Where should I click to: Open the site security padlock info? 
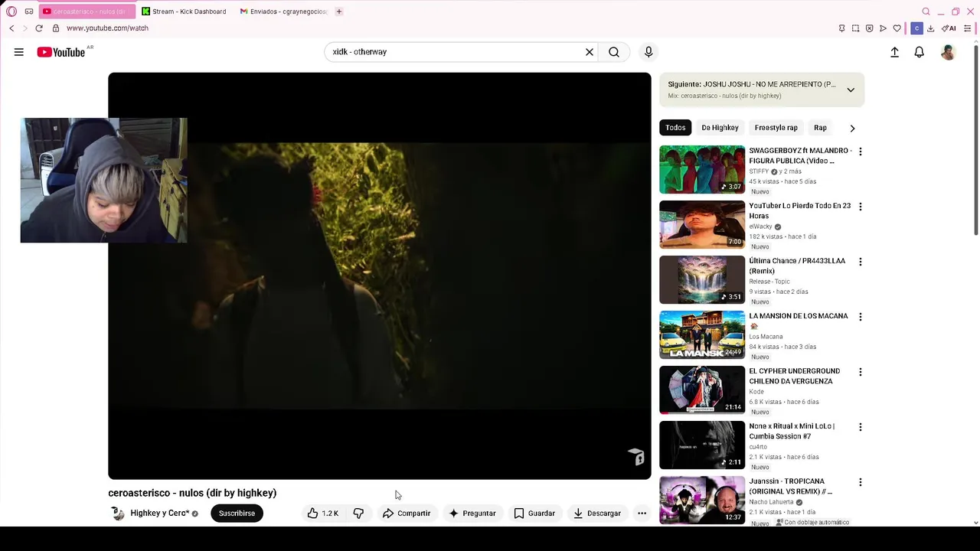(56, 28)
